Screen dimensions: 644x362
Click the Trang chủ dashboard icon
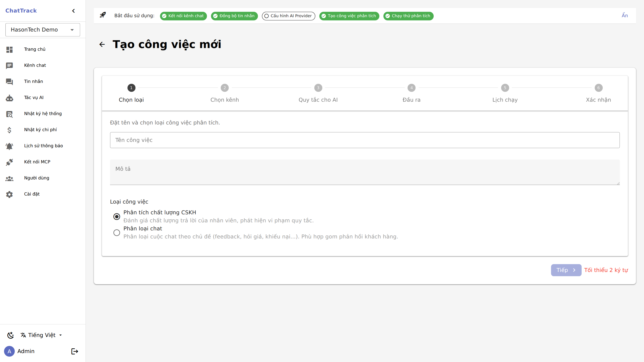pos(9,49)
